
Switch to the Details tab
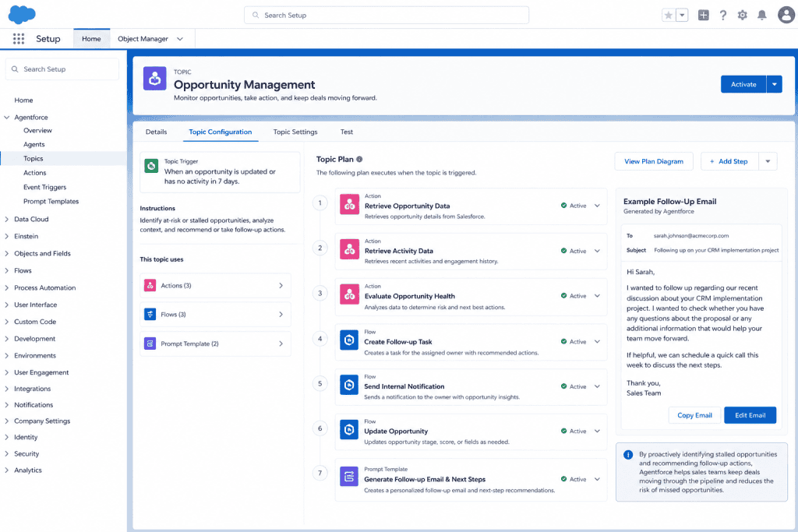pos(156,132)
